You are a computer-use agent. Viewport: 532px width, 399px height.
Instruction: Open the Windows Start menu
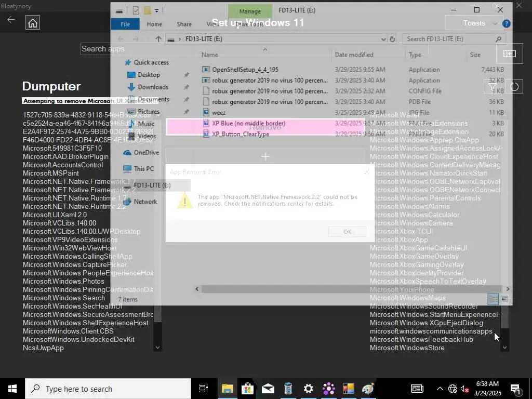tap(12, 389)
